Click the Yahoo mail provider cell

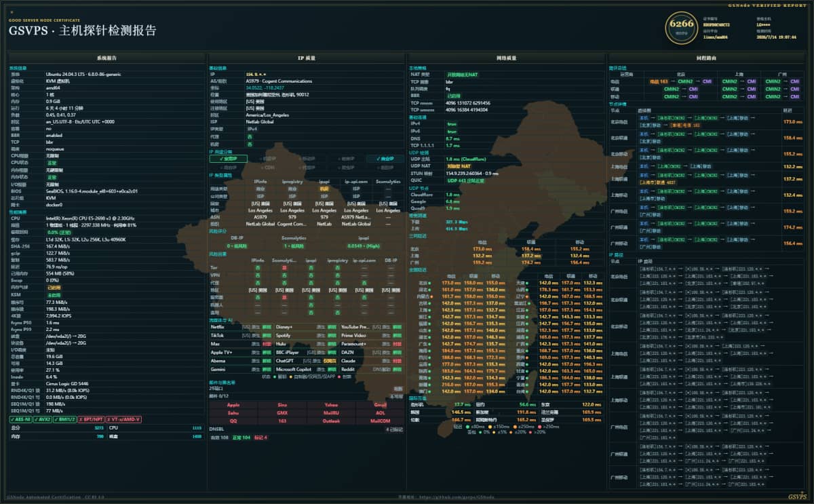[331, 404]
